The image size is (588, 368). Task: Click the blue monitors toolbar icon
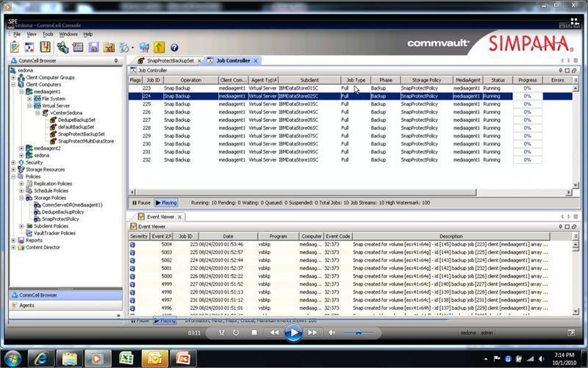pyautogui.click(x=144, y=47)
